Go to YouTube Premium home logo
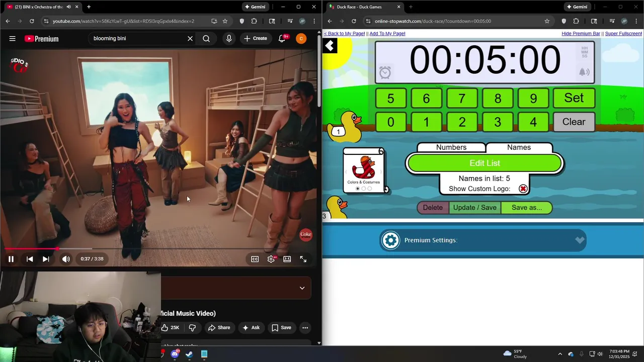 pos(41,39)
